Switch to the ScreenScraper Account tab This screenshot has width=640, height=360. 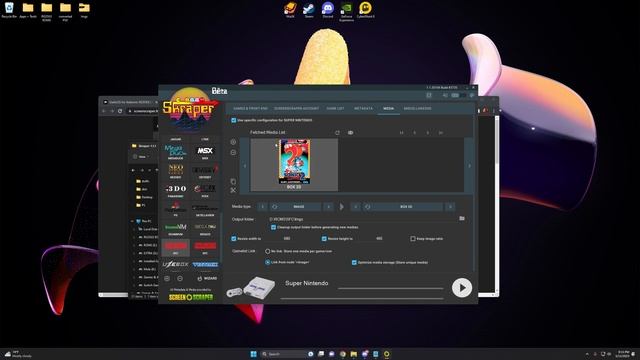pyautogui.click(x=296, y=109)
